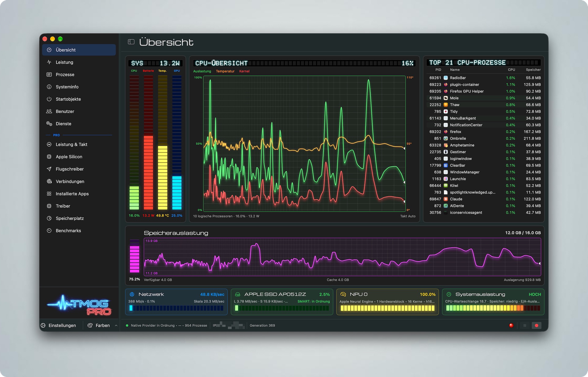The width and height of the screenshot is (588, 377).
Task: Click the stop button in status bar
Action: coord(525,325)
